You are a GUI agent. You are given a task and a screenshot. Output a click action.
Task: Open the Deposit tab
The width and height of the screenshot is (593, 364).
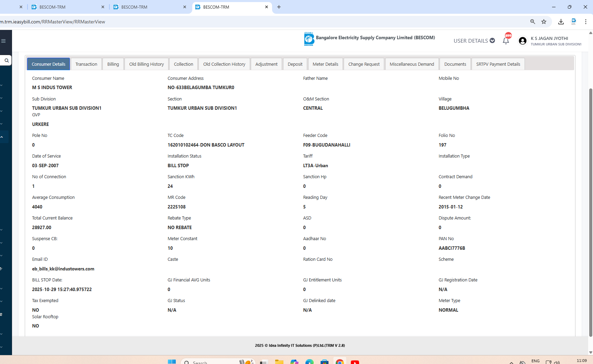[x=295, y=64]
